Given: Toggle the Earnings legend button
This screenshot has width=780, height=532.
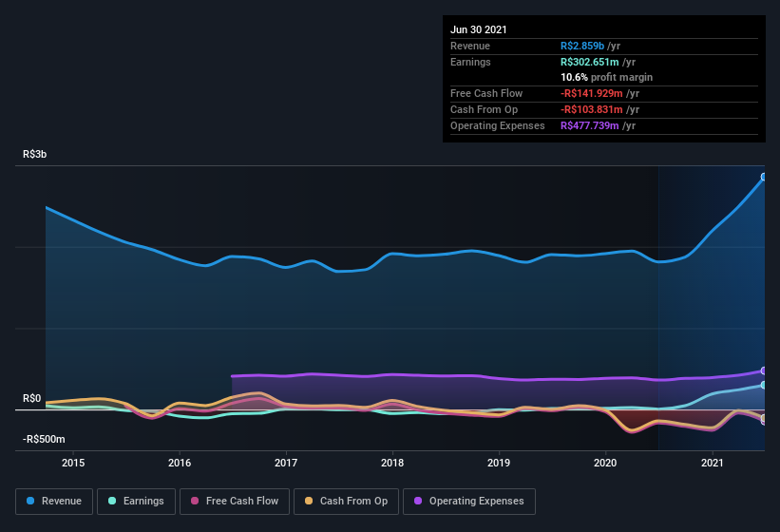Looking at the screenshot, I should pos(136,502).
